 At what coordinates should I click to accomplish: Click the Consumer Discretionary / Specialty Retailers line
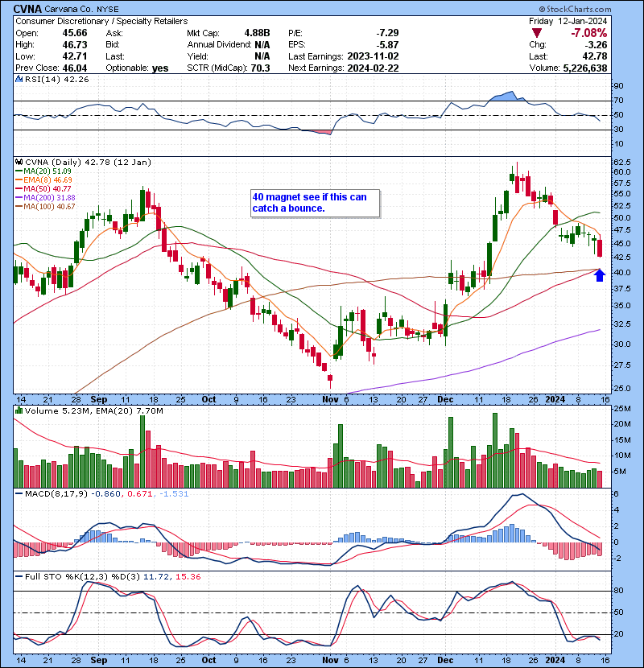[x=101, y=21]
